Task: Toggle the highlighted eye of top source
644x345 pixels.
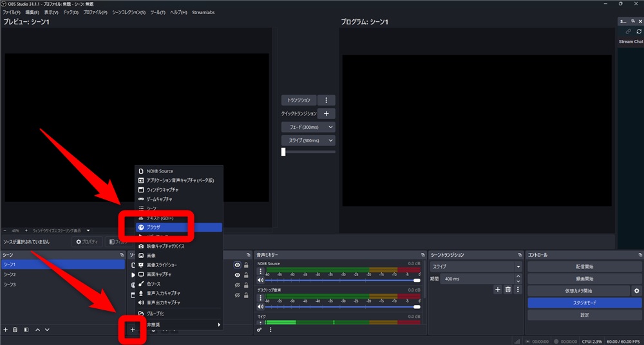Action: pos(237,265)
